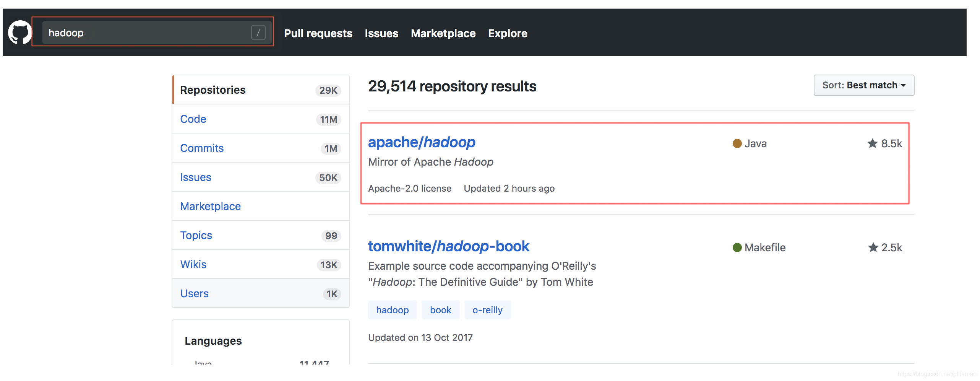Viewport: 980px width, 381px height.
Task: Open the Sort: Best match dropdown
Action: click(x=864, y=85)
